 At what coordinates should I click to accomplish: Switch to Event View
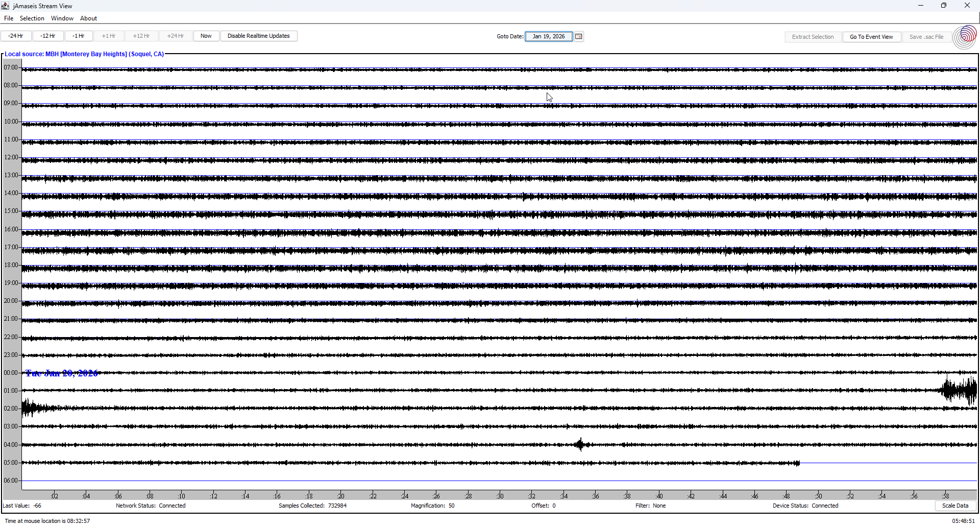tap(871, 36)
